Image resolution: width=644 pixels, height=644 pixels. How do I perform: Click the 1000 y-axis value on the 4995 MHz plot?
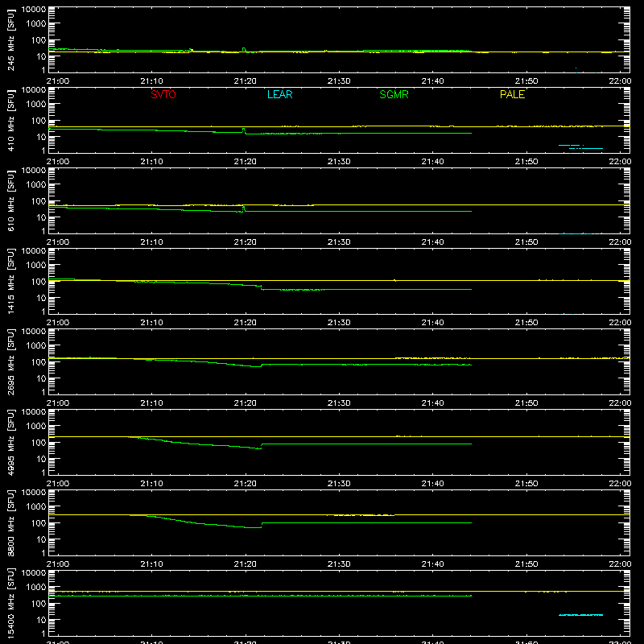(36, 427)
